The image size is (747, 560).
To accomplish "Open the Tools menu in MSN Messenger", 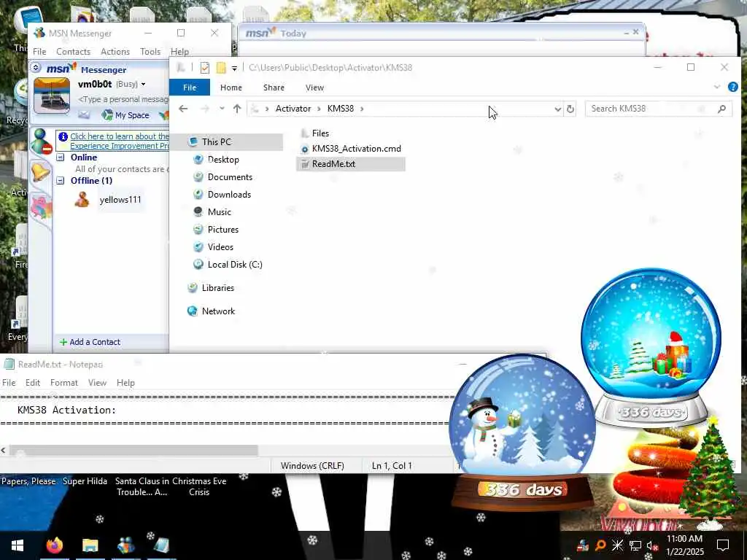I will click(x=150, y=52).
